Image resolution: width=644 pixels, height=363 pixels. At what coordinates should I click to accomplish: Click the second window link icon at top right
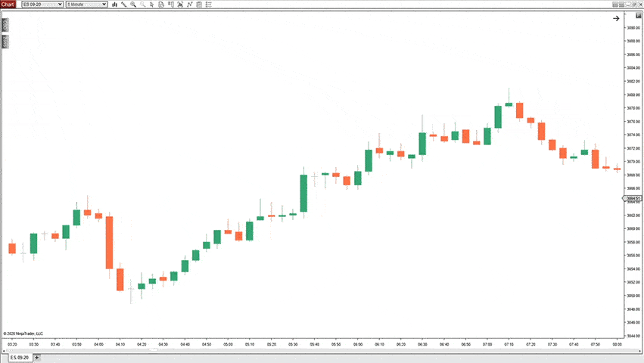pyautogui.click(x=621, y=5)
